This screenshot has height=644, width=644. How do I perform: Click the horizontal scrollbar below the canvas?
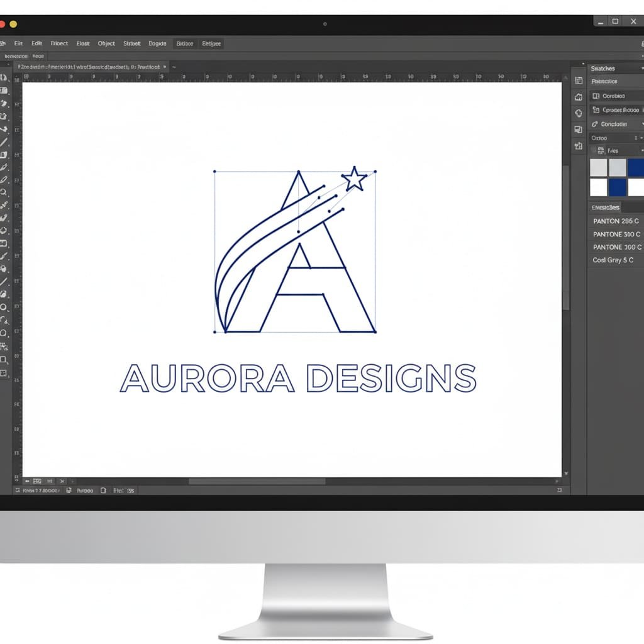click(x=257, y=482)
